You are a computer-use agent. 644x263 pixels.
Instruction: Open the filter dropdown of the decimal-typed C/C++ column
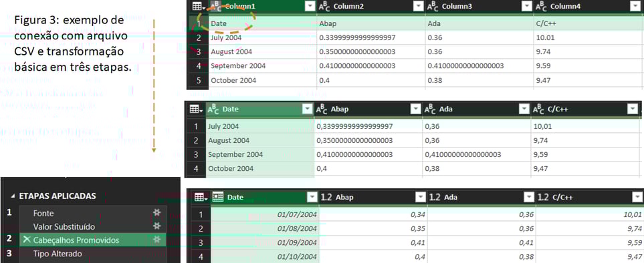coord(637,198)
